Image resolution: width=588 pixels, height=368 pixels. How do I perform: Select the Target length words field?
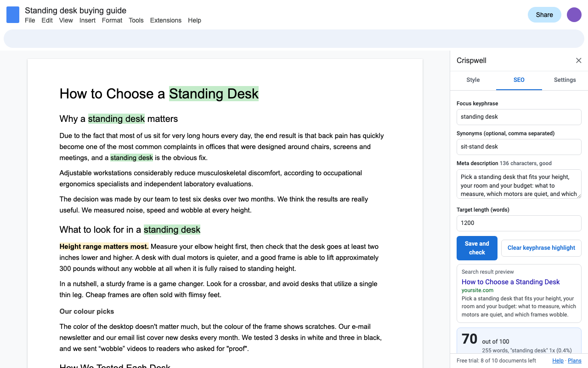pyautogui.click(x=519, y=223)
